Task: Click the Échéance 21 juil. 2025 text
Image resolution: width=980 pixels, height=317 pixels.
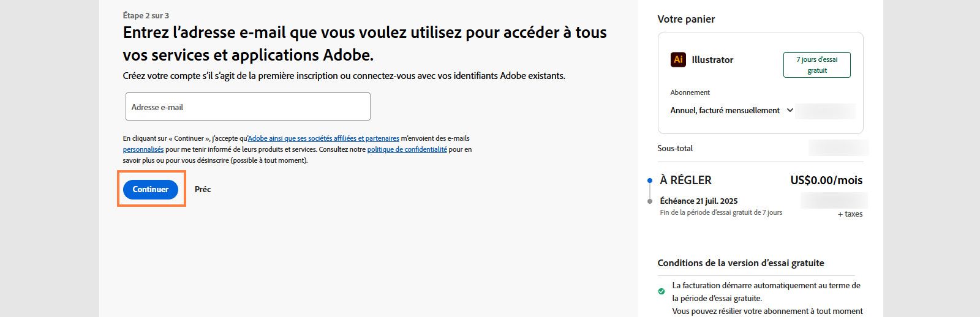Action: point(699,201)
